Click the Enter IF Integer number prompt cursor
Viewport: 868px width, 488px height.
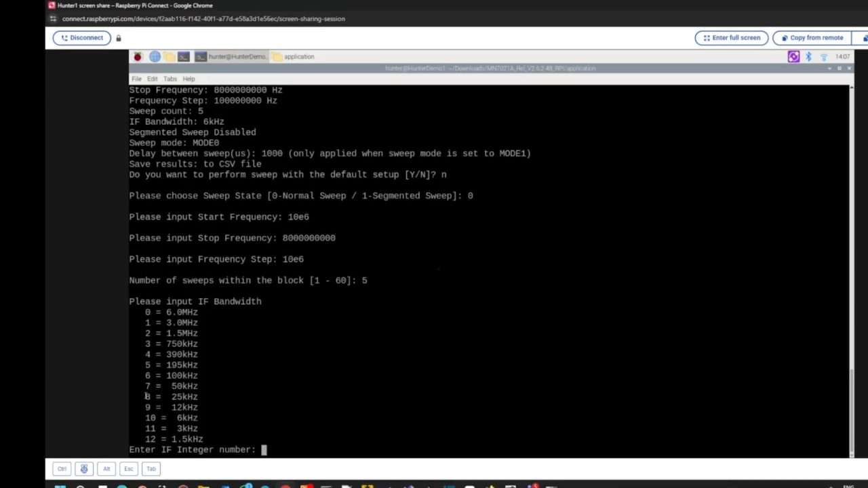[264, 449]
